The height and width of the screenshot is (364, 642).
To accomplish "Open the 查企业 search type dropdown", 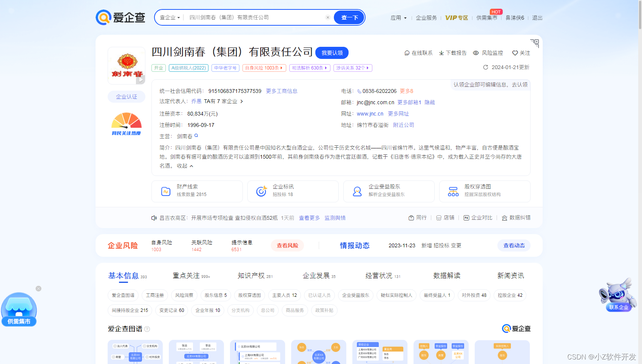I will pos(170,17).
